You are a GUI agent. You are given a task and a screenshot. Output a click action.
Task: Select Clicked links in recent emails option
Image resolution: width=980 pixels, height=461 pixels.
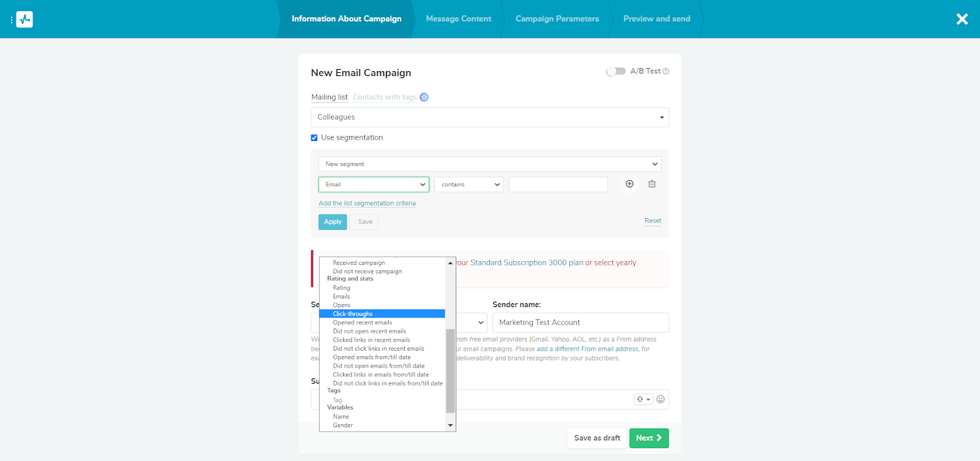pos(371,340)
